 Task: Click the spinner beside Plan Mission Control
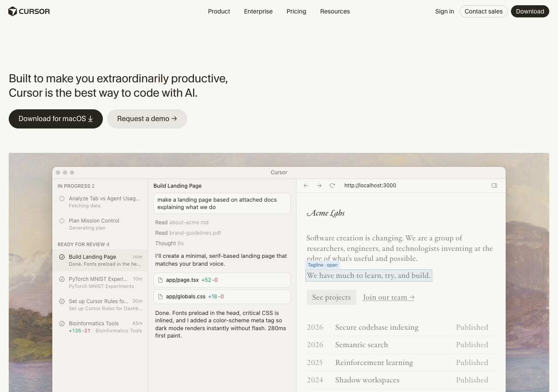(62, 221)
